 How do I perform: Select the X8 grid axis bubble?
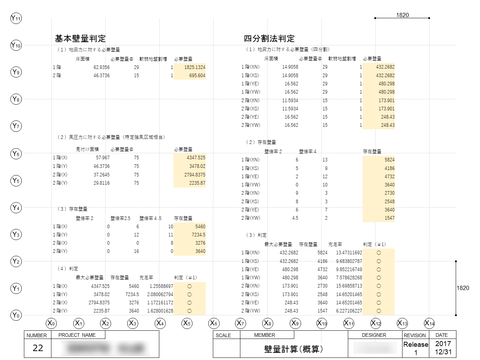pyautogui.click(x=267, y=323)
